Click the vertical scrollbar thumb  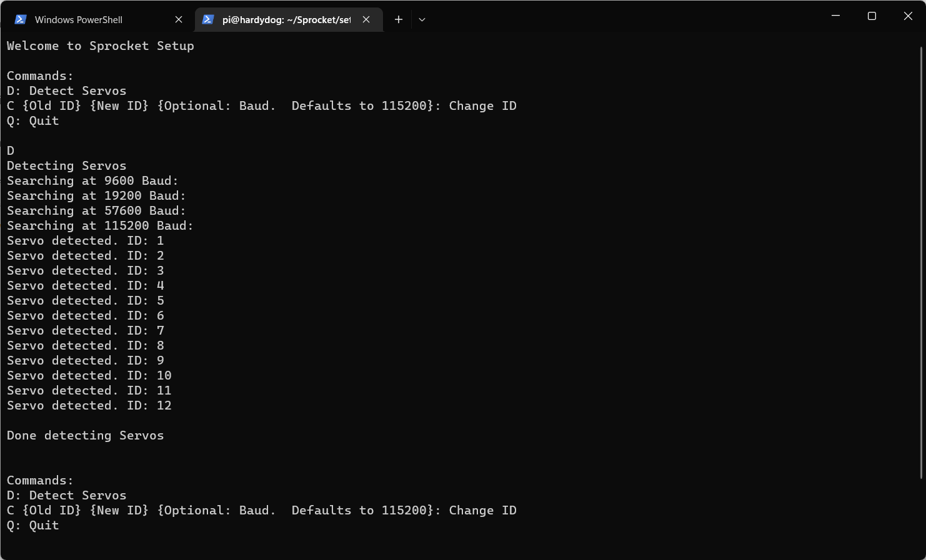[922, 262]
